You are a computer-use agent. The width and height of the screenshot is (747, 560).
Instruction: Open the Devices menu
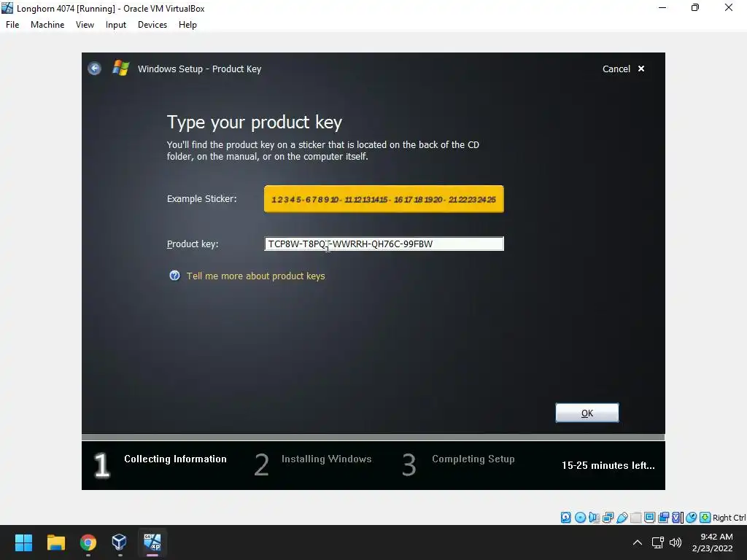(x=152, y=25)
